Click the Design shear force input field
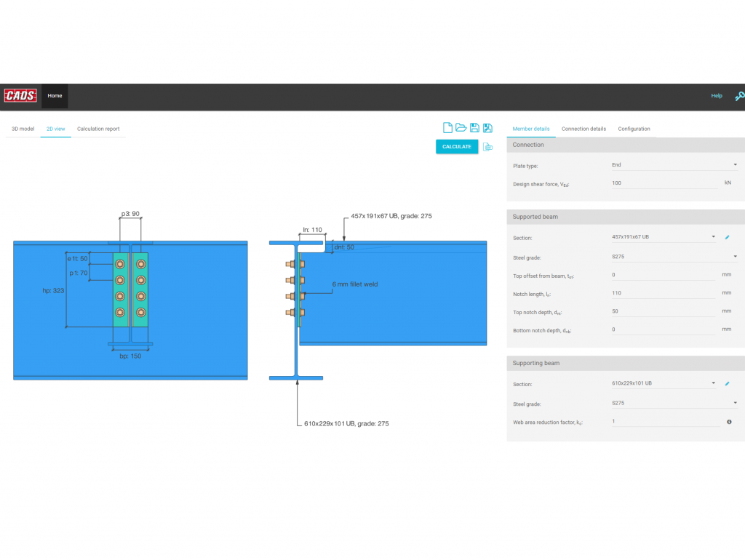Viewport: 745px width, 560px height. click(664, 183)
